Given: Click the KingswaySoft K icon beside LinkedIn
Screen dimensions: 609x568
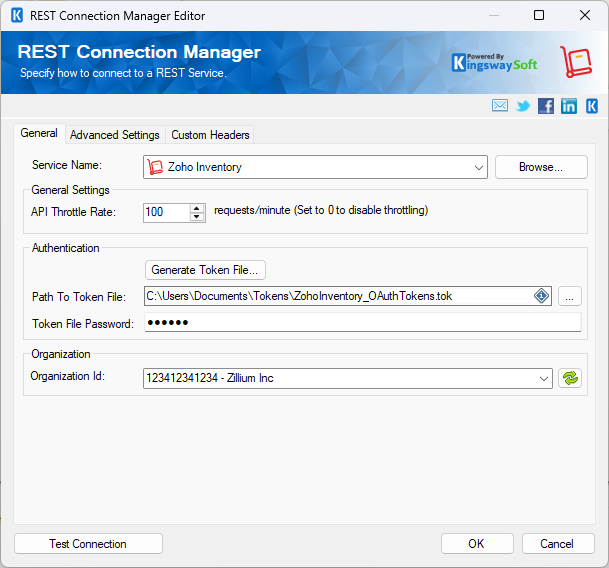Looking at the screenshot, I should (x=592, y=106).
